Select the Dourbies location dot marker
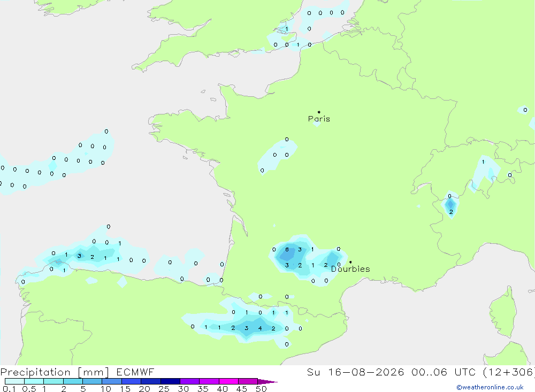This screenshot has height=392, width=535. pyautogui.click(x=350, y=262)
